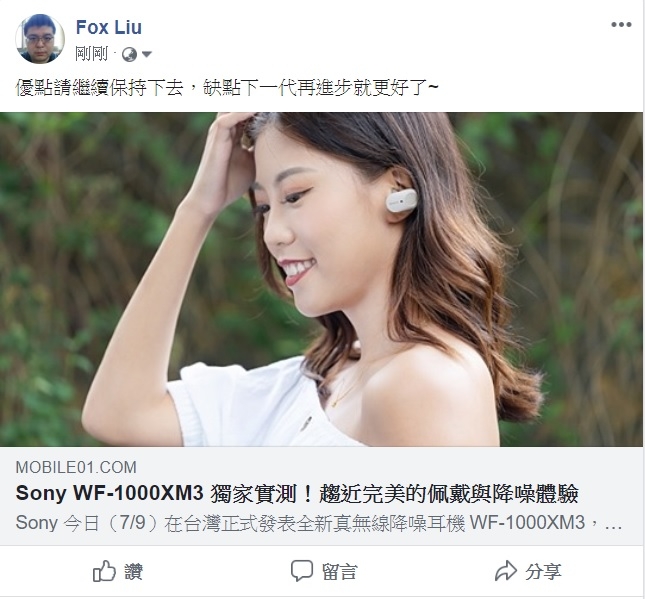Expand the audience dropdown arrow beside globe

(x=147, y=54)
